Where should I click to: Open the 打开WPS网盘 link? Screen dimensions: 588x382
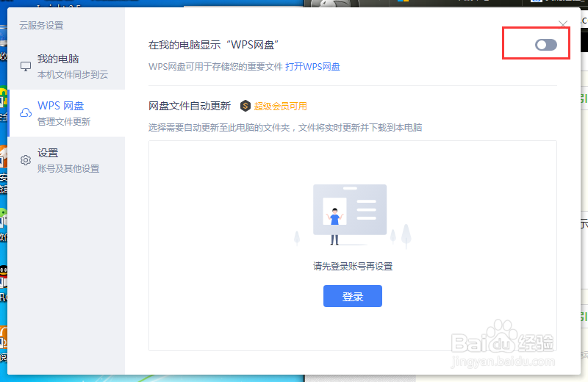312,67
